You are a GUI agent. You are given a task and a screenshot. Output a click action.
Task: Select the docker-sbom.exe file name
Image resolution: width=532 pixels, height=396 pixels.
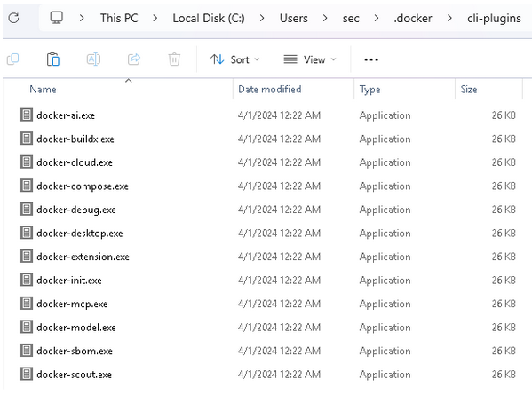click(75, 351)
